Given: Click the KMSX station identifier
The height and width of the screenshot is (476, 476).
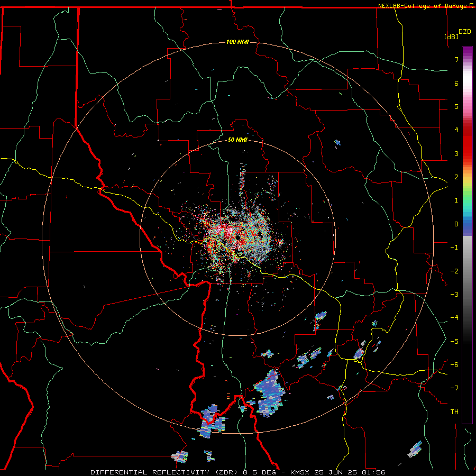Looking at the screenshot, I should pos(300,472).
